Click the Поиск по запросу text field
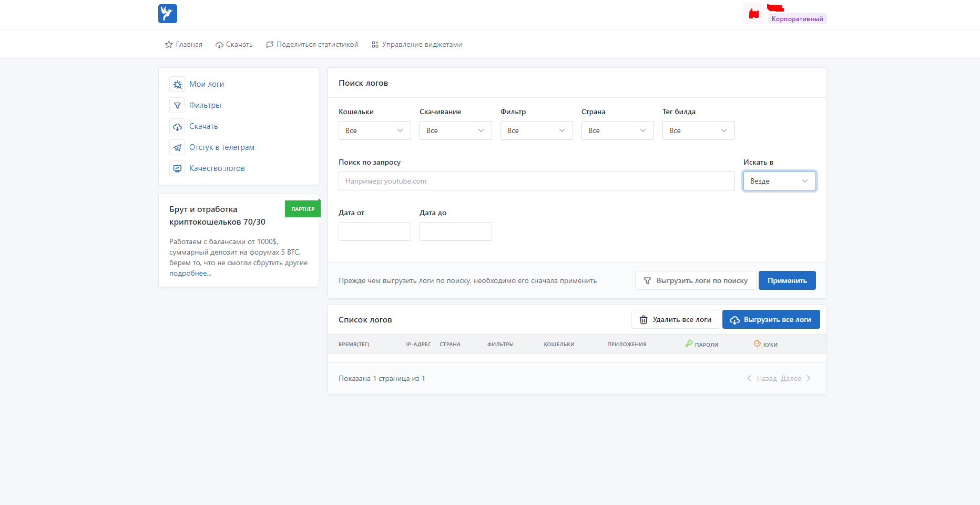The height and width of the screenshot is (505, 980). [536, 181]
